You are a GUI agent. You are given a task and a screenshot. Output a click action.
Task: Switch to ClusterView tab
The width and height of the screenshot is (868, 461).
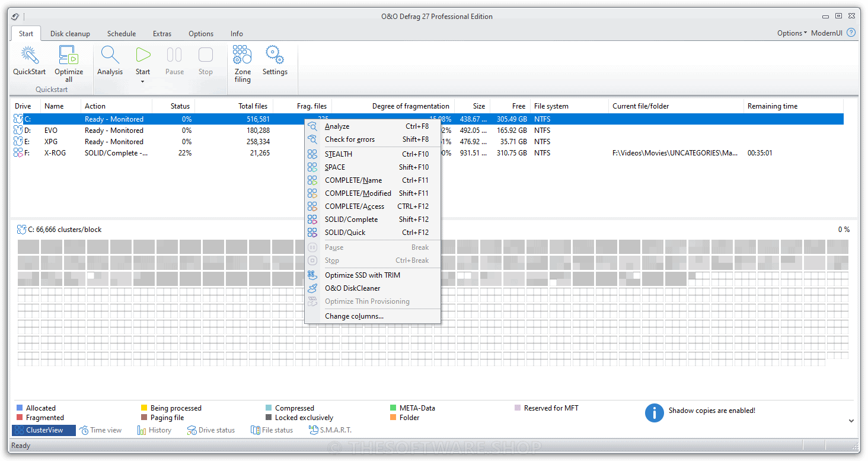coord(44,430)
